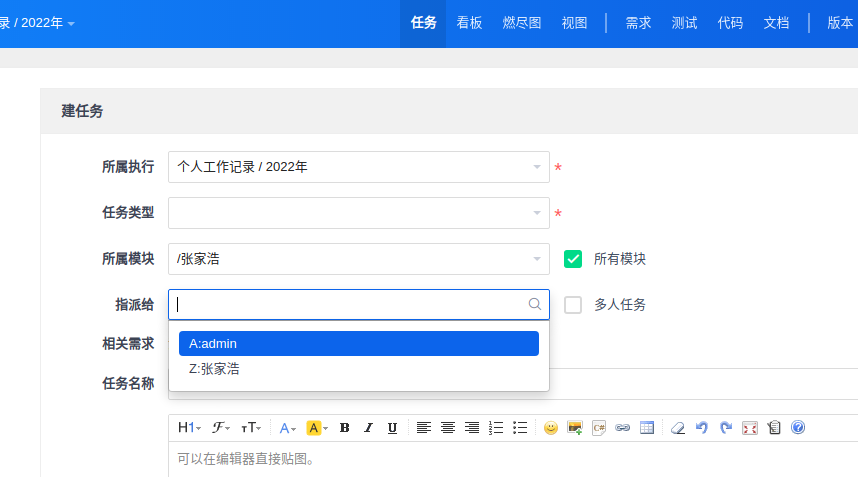Select Z:张家浩 from assignee list
This screenshot has height=477, width=858.
coord(358,369)
